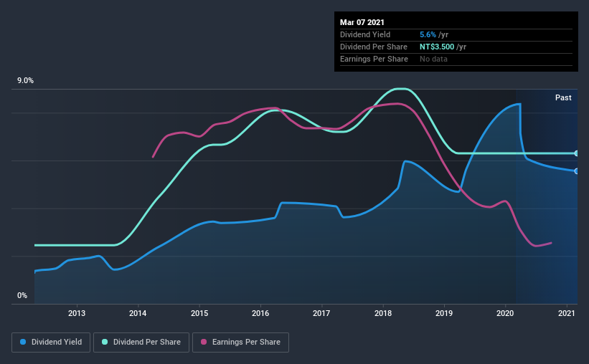
Task: Select the 2013 x-axis label
Action: 77,313
